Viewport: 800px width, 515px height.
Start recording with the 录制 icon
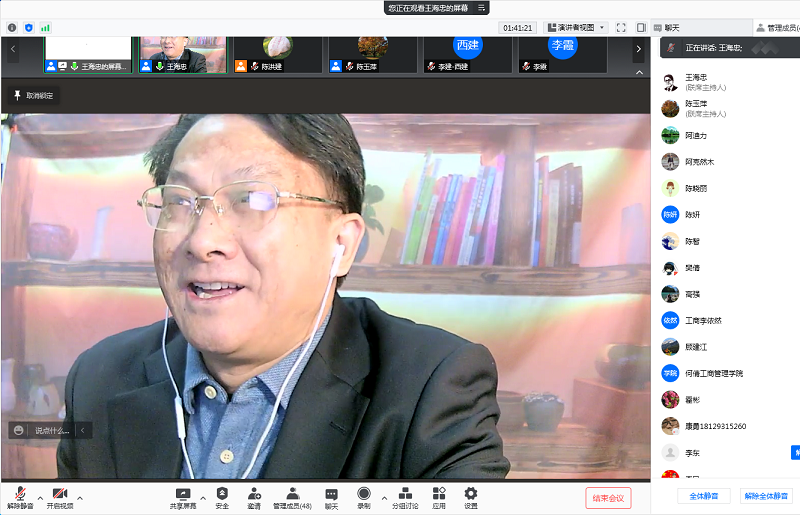364,494
